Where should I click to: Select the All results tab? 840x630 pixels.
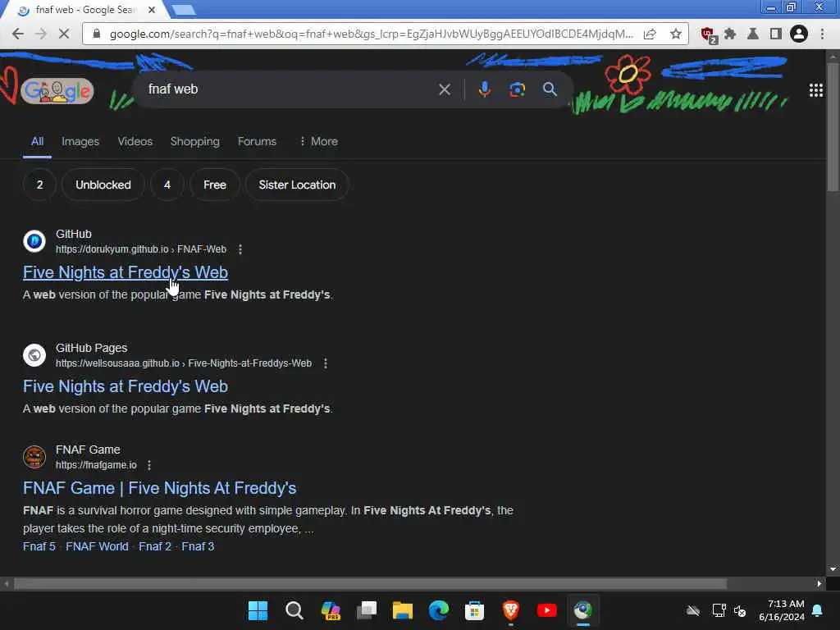click(x=37, y=141)
